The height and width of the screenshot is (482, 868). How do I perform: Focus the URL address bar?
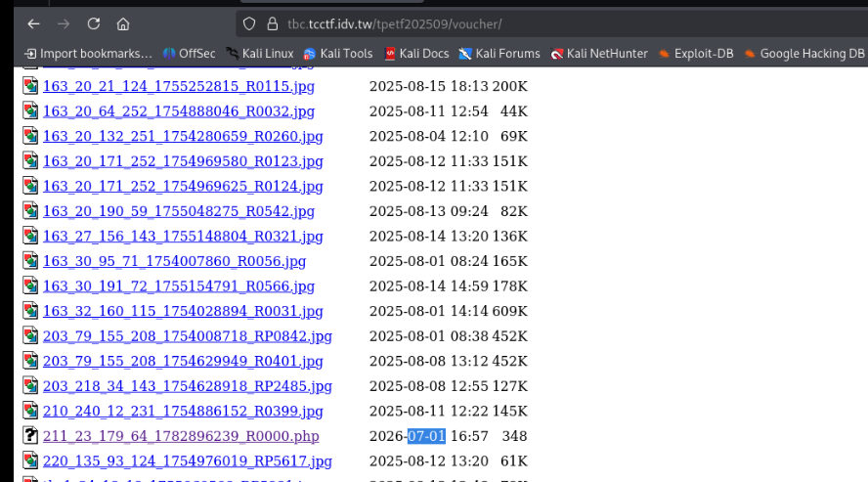tap(553, 23)
